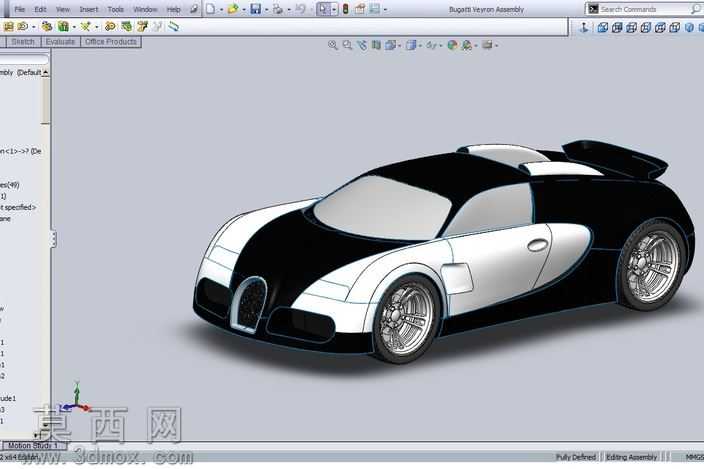Click Fully Defined in status bar
The height and width of the screenshot is (469, 704).
[576, 457]
